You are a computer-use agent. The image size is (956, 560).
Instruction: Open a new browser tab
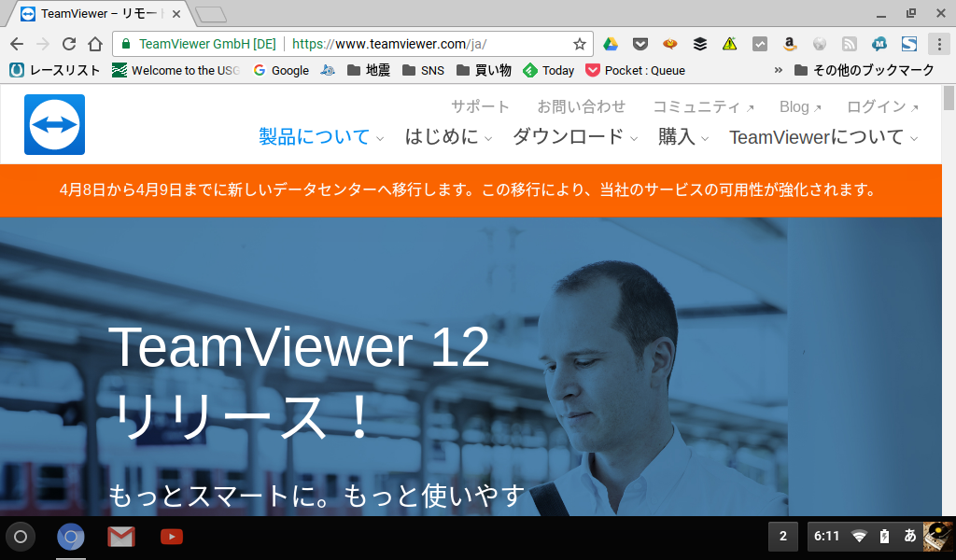(x=212, y=15)
